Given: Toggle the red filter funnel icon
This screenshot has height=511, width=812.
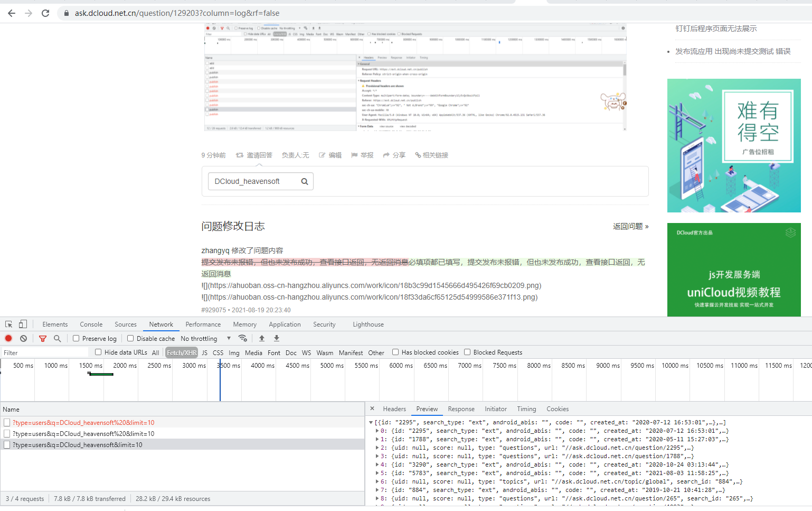Looking at the screenshot, I should coord(43,338).
